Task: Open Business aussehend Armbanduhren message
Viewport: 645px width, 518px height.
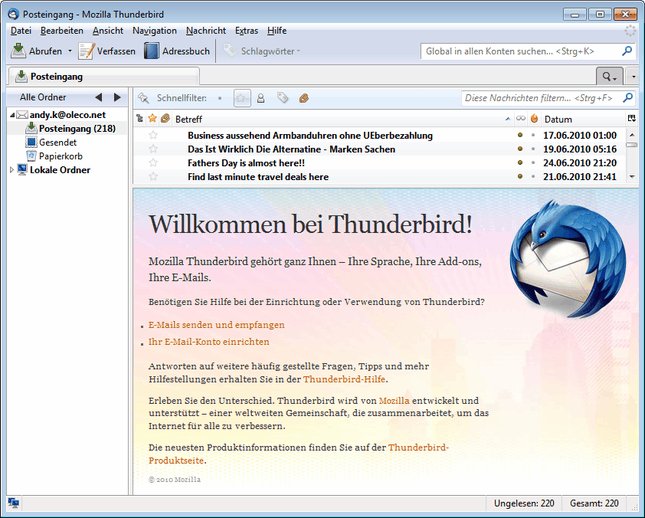Action: tap(310, 135)
